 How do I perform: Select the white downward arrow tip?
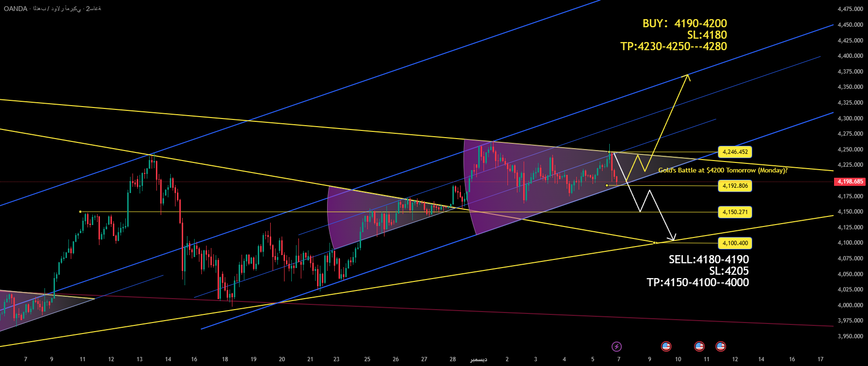point(673,239)
